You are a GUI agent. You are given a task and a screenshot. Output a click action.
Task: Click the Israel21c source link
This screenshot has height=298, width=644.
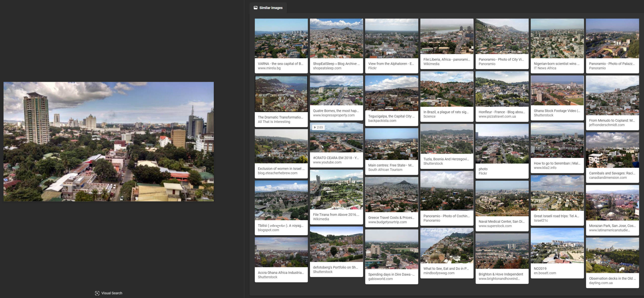coord(541,220)
